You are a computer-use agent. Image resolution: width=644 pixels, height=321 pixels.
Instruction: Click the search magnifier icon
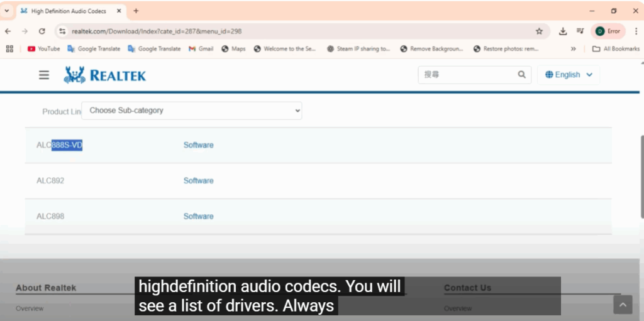pos(521,75)
